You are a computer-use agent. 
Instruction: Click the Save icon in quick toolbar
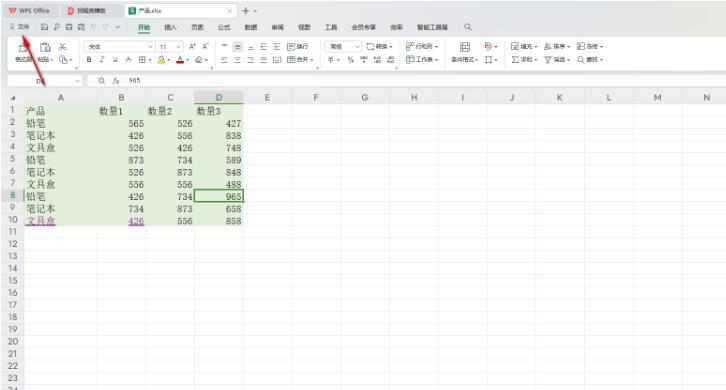tap(44, 27)
